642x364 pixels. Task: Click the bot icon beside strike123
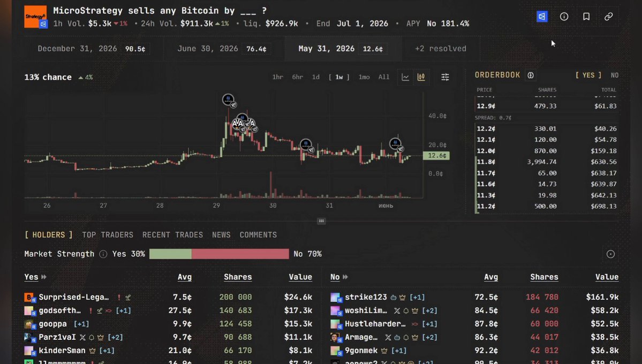tap(393, 297)
